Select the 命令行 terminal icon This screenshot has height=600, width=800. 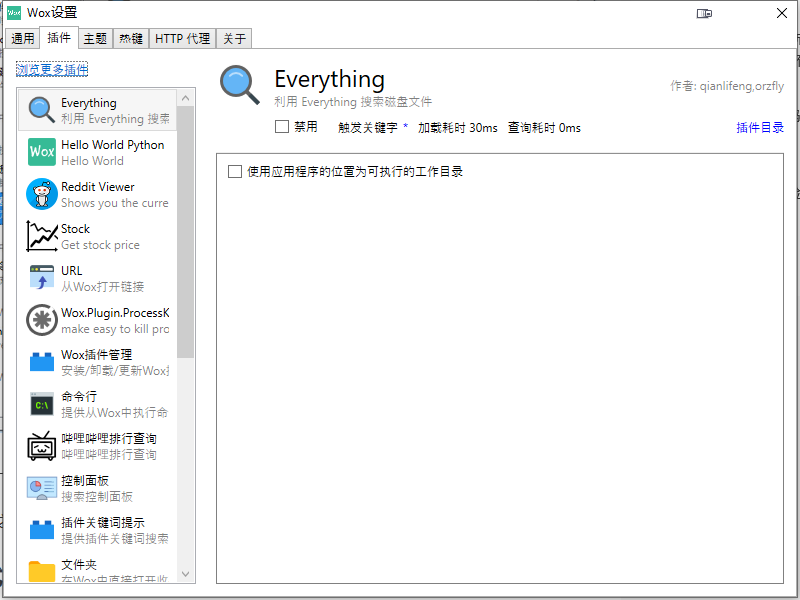click(x=41, y=404)
